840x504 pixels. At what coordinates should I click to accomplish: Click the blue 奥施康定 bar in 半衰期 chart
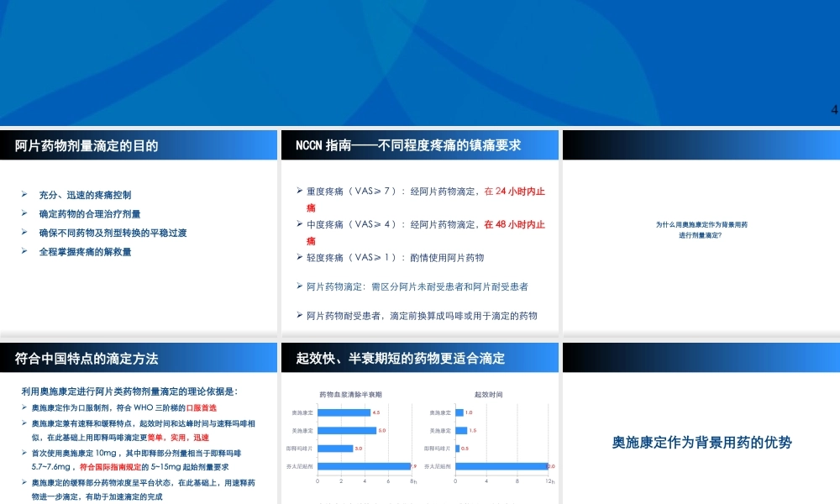tap(344, 412)
